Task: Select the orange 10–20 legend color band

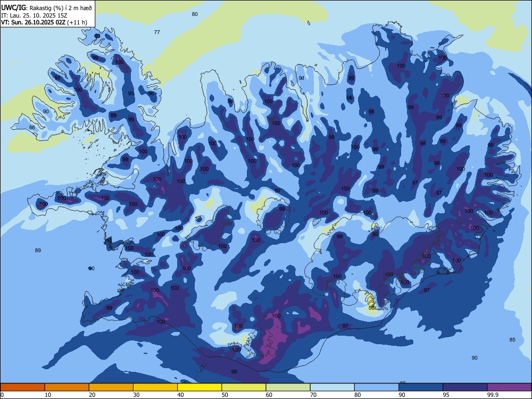Action: 67,387
